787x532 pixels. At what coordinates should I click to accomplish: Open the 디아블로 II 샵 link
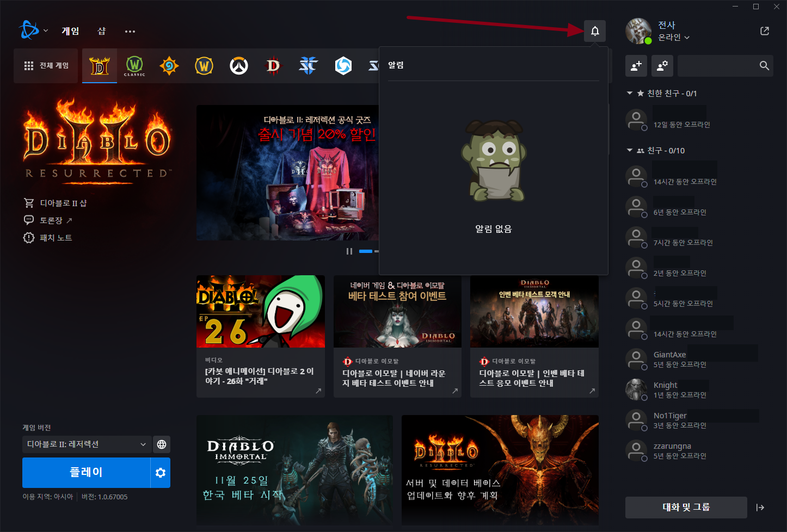coord(56,203)
